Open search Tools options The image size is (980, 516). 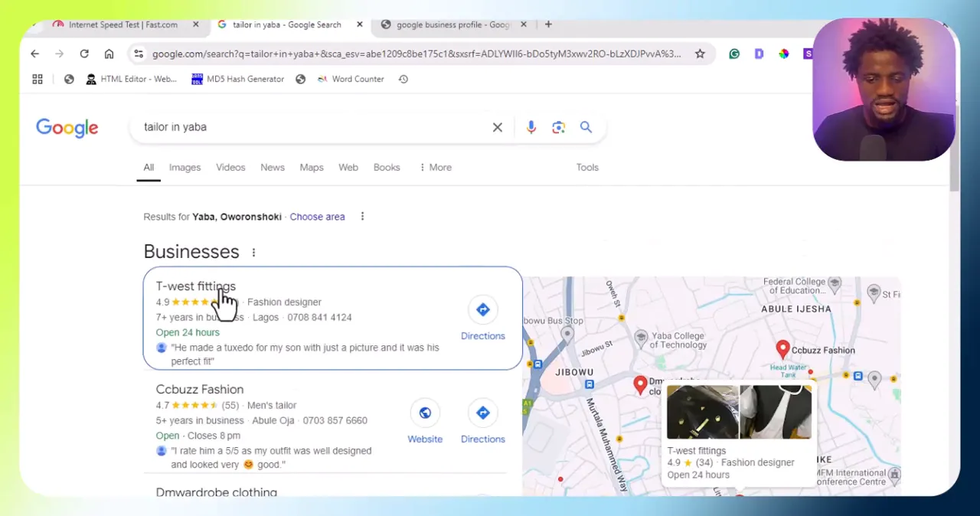(587, 167)
